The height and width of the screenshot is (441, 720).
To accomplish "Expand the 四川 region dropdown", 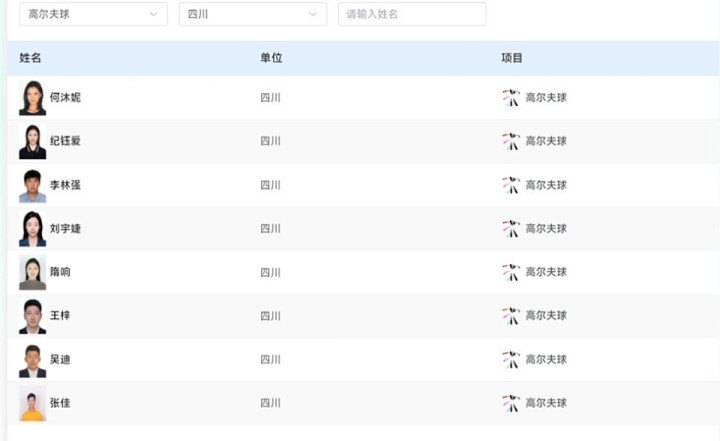I will pyautogui.click(x=252, y=14).
